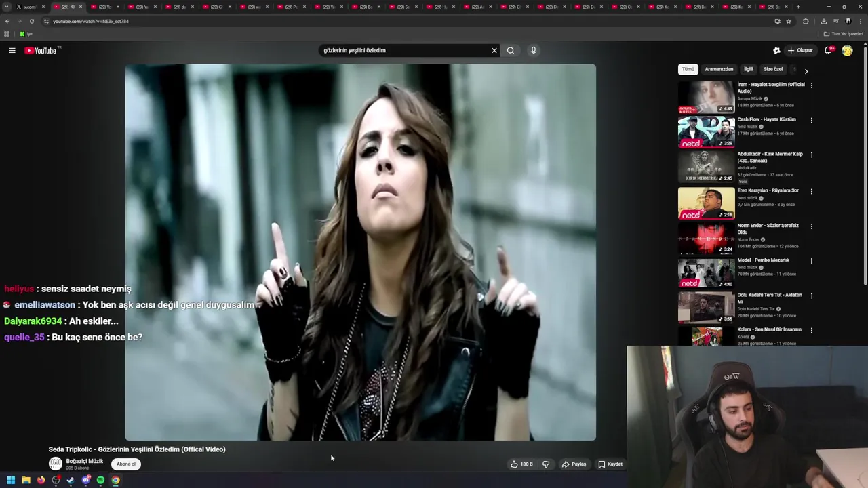The image size is (868, 488).
Task: Open Firefox from the taskbar
Action: 41,480
